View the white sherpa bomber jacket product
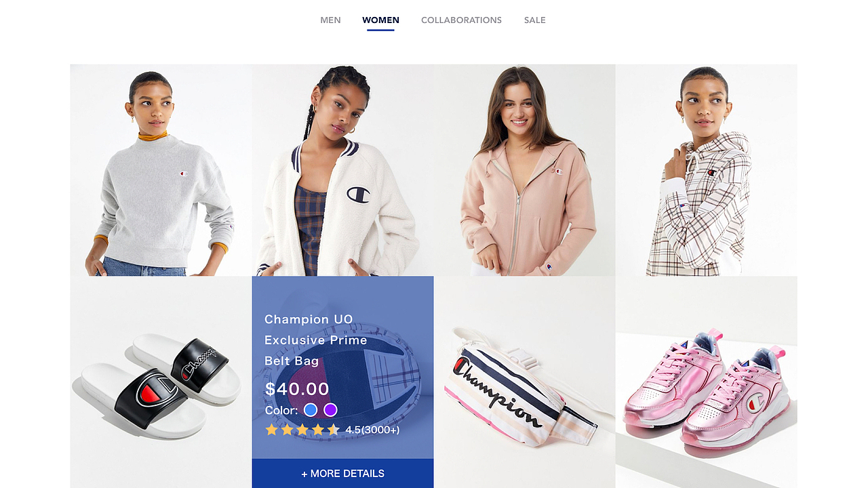Screen dimensions: 868x488 click(343, 170)
